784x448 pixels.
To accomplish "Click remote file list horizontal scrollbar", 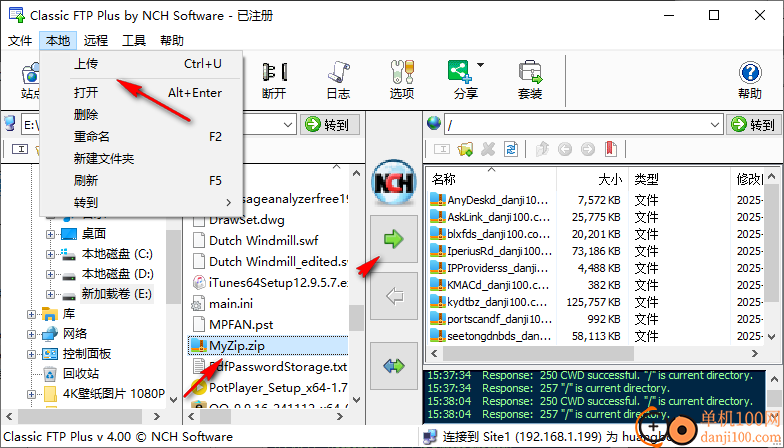I will (x=594, y=354).
